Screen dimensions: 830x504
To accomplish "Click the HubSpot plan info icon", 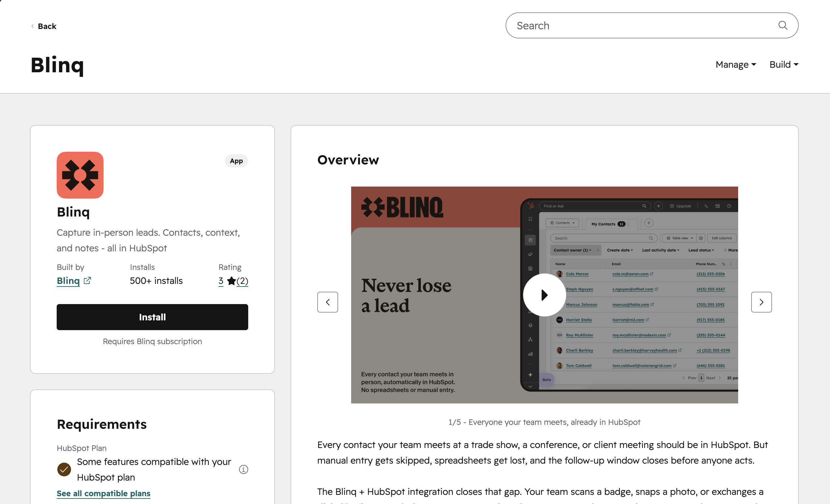I will tap(244, 469).
